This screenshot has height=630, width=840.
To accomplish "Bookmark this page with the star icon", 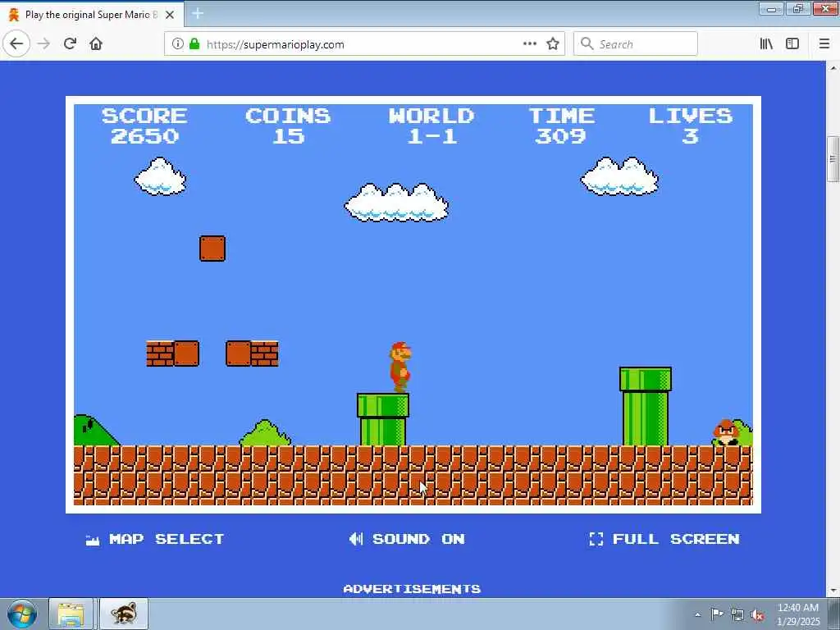I will [x=553, y=44].
